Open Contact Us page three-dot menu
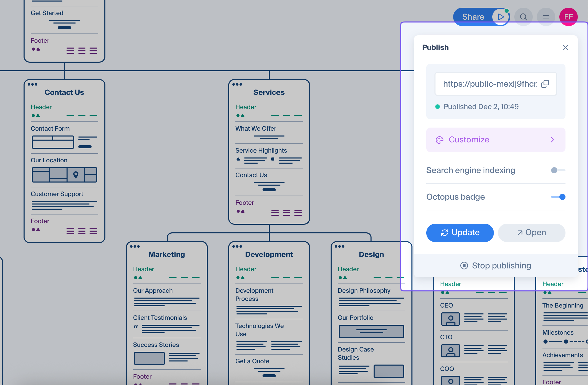Screen dimensions: 588x385 32,84
